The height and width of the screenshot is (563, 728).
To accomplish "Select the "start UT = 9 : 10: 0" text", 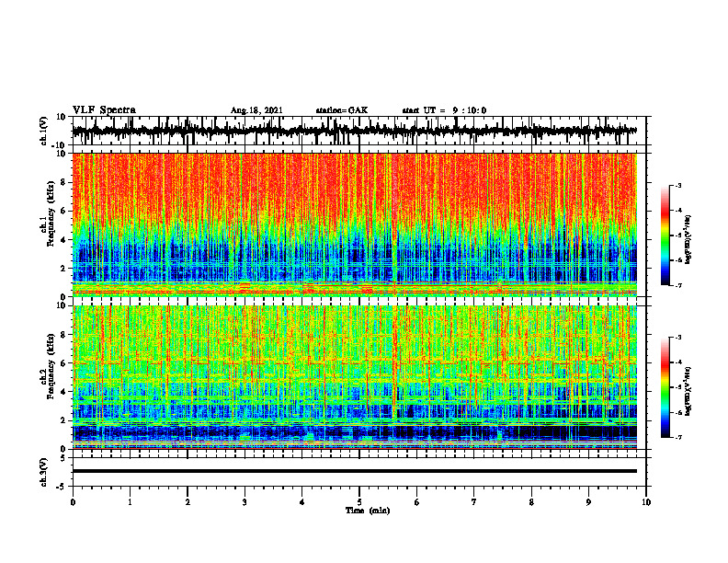I will tap(444, 110).
